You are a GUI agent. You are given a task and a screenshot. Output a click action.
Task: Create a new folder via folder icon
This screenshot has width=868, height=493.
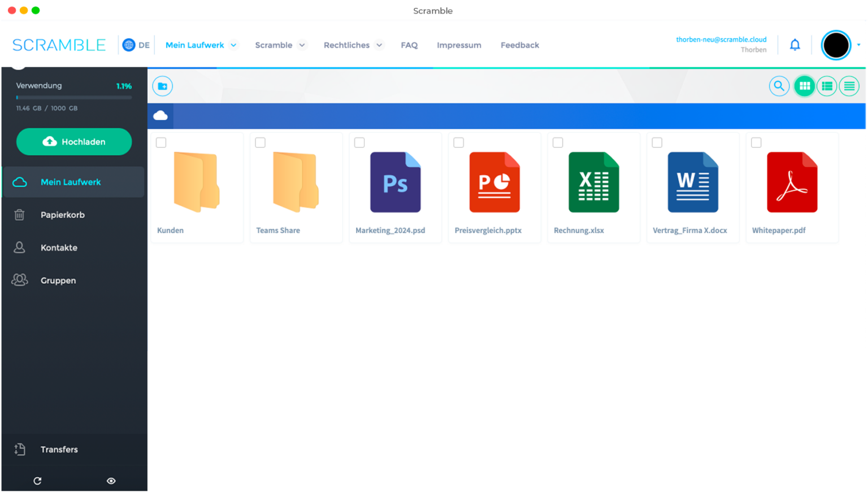pos(162,86)
